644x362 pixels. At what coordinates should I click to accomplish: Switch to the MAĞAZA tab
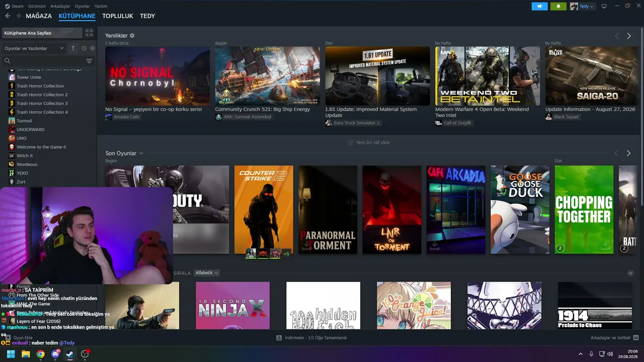point(39,16)
